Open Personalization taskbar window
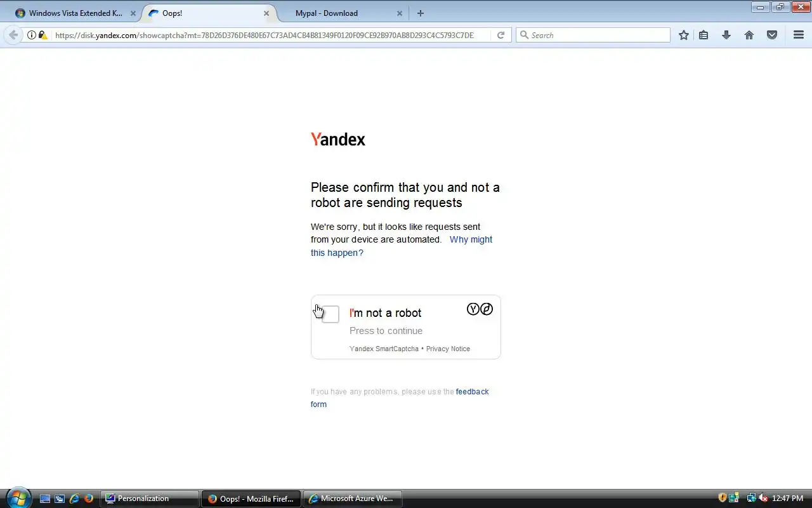The image size is (812, 508). point(150,498)
